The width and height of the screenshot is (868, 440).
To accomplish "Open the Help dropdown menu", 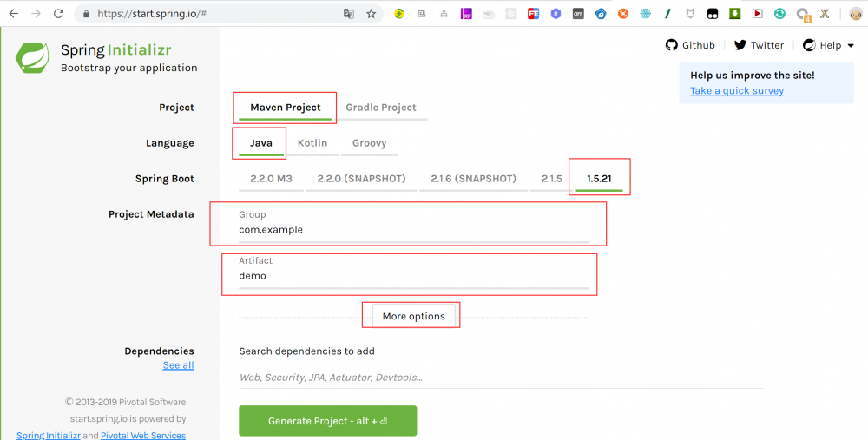I will point(829,45).
